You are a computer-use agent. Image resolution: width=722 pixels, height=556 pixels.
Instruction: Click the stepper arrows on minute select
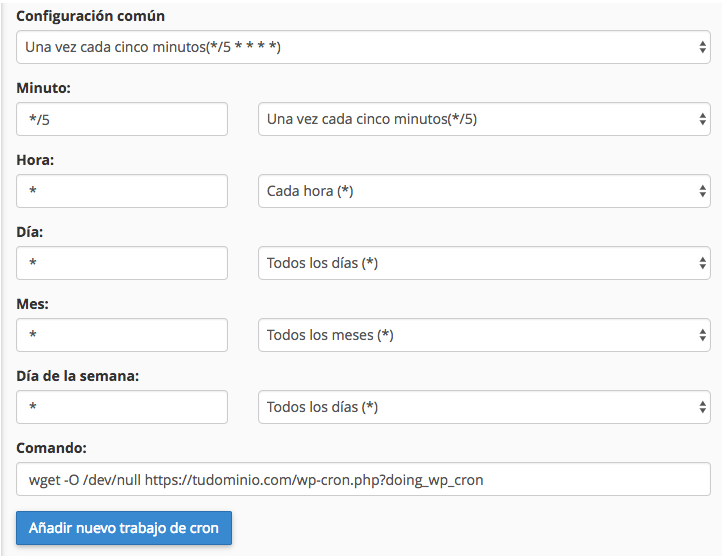click(702, 119)
